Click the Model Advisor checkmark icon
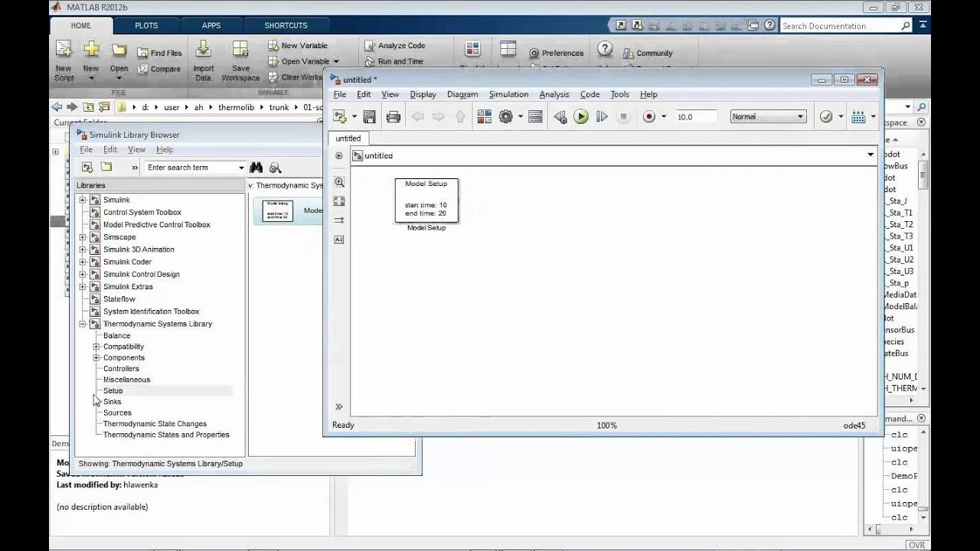The width and height of the screenshot is (980, 551). click(x=826, y=117)
